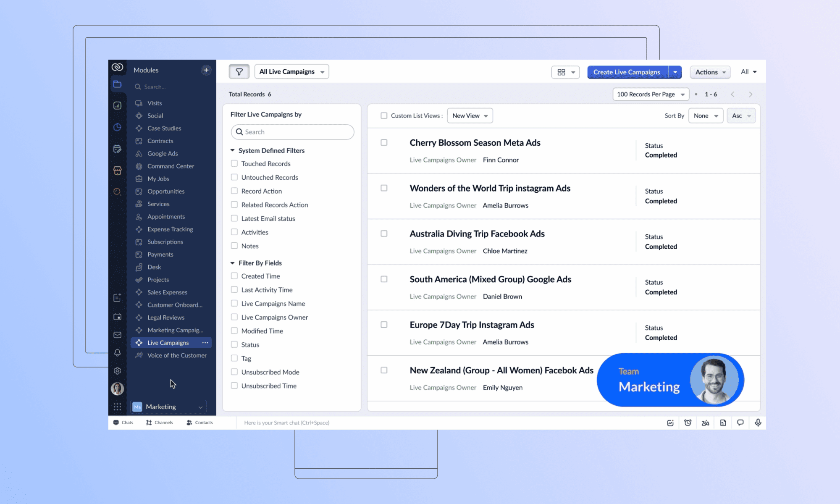
Task: Open the notifications bell icon
Action: tap(118, 353)
